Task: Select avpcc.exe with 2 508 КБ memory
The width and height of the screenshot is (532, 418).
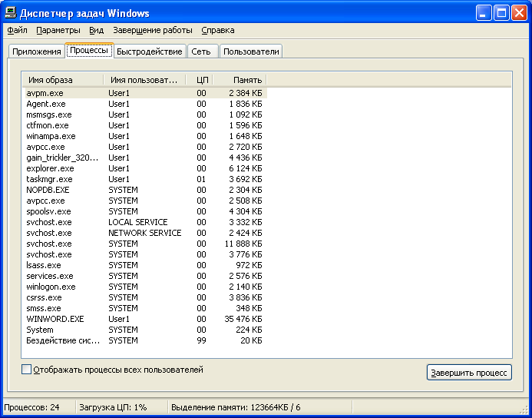Action: (146, 201)
